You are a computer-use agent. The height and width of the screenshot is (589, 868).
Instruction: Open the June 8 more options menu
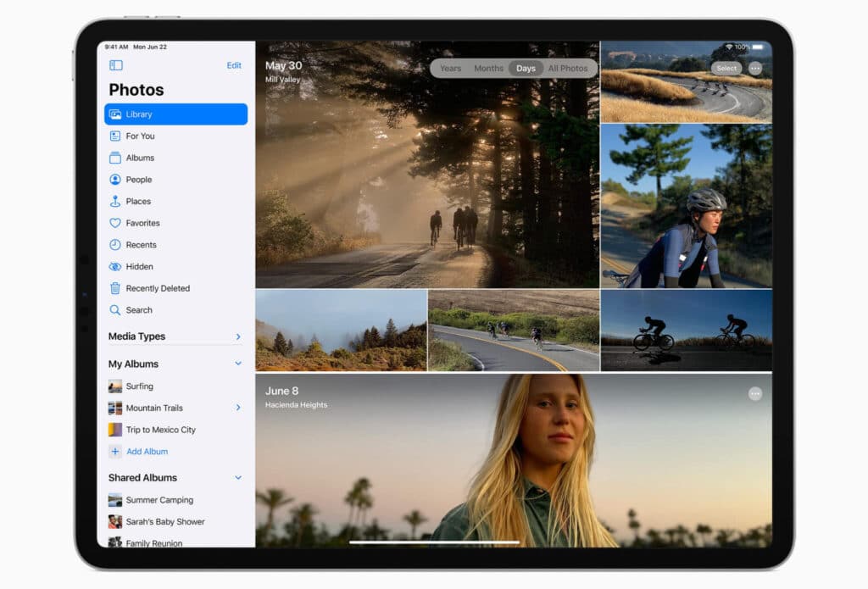tap(755, 394)
